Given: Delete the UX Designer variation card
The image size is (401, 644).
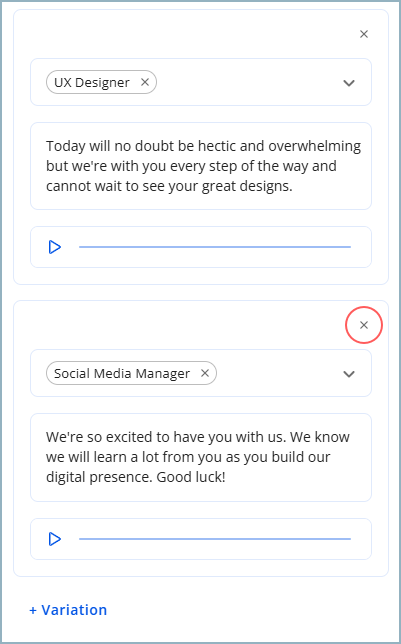Looking at the screenshot, I should (x=364, y=34).
